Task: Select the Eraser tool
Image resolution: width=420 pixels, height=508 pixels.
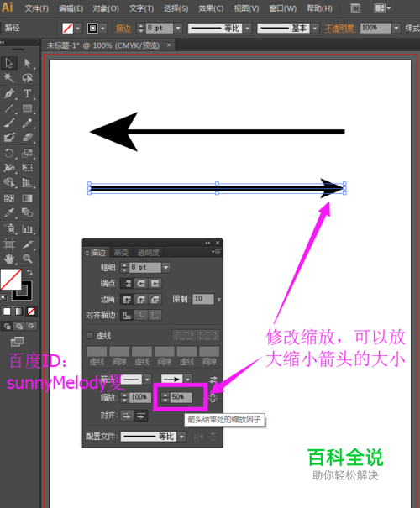Action: click(x=27, y=138)
